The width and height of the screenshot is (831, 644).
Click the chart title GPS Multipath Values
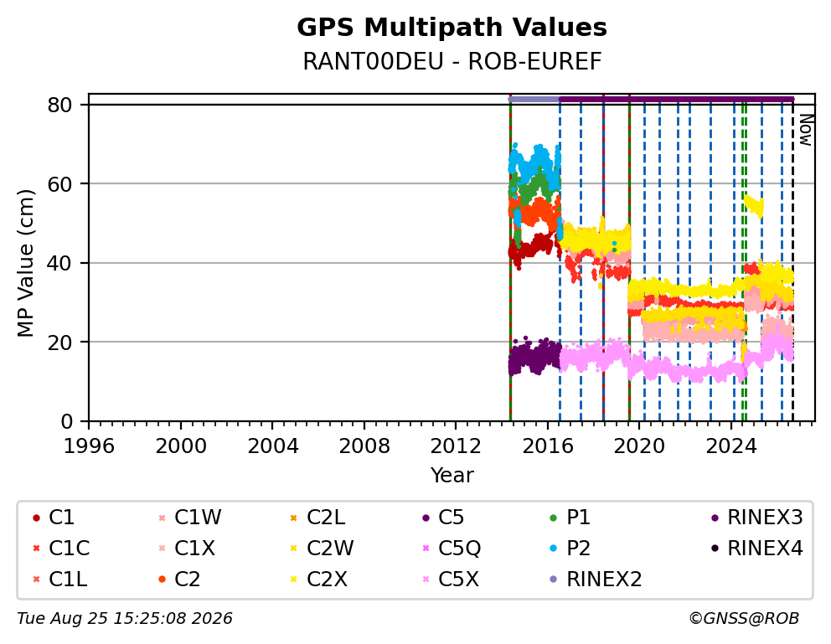452,28
